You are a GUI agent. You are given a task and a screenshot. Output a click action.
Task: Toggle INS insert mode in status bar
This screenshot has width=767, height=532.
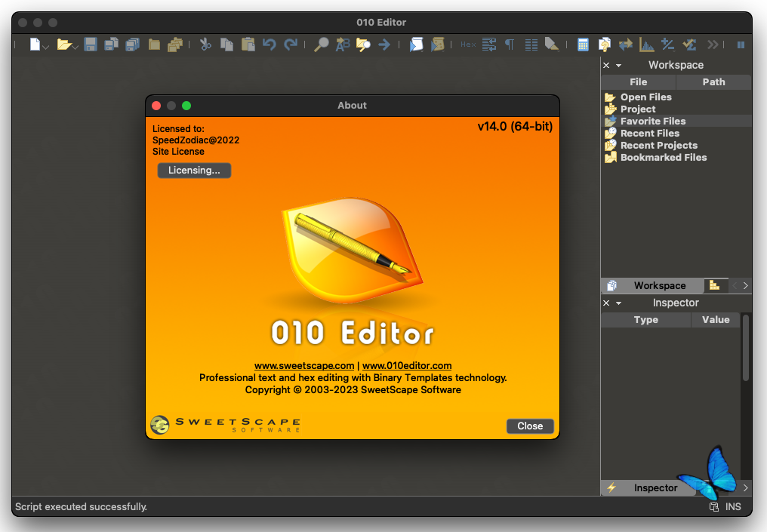point(733,506)
